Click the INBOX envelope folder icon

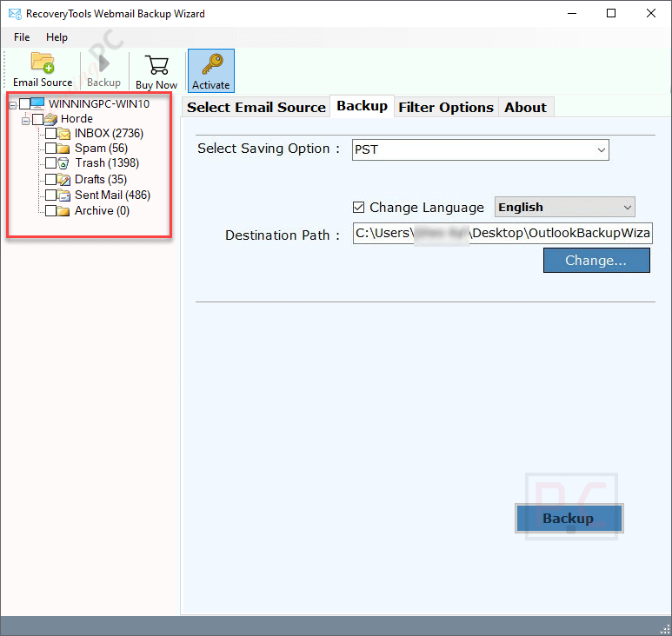[63, 134]
